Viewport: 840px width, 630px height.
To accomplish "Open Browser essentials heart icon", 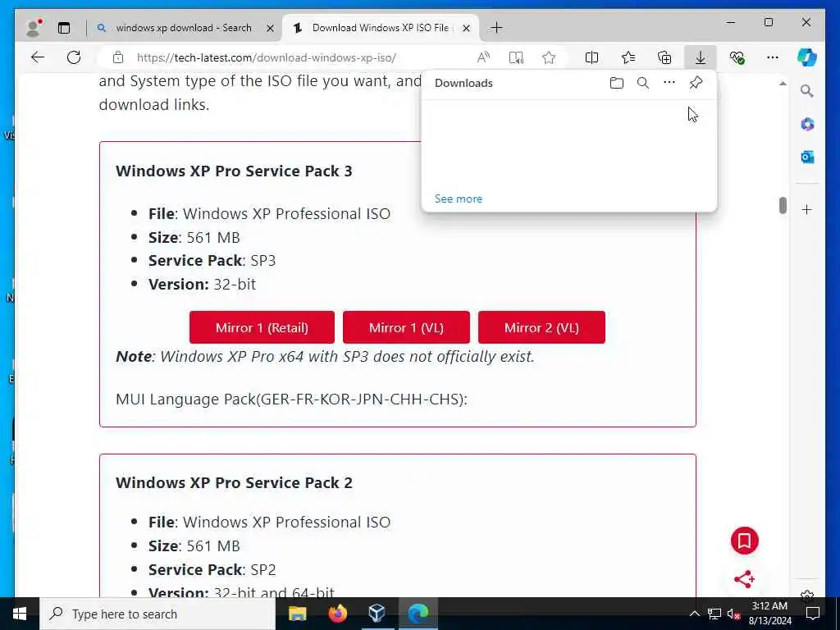I will [737, 57].
